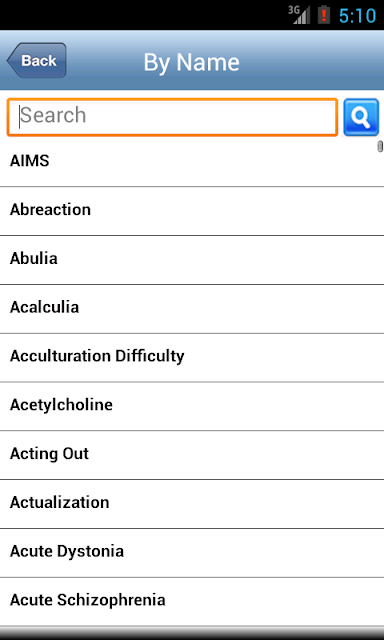Open Acculturation Difficulty entry
Viewport: 384px width, 640px height.
point(192,358)
